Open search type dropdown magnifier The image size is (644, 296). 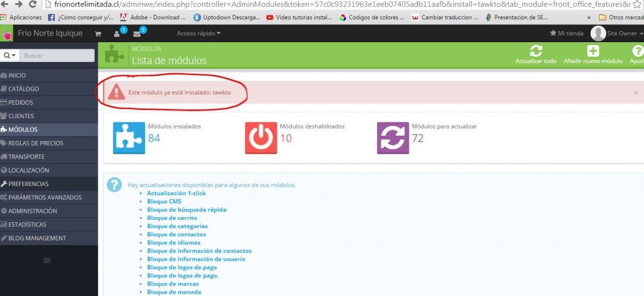click(x=9, y=56)
